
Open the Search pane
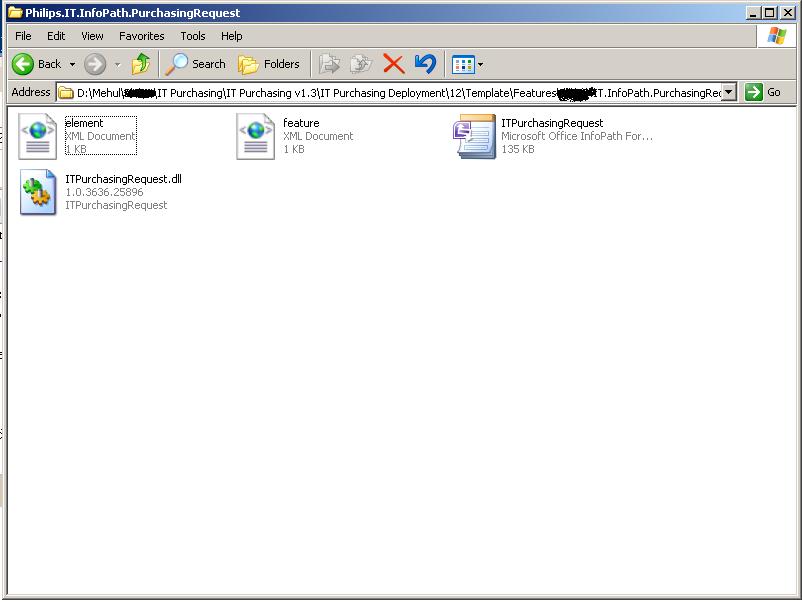(195, 64)
